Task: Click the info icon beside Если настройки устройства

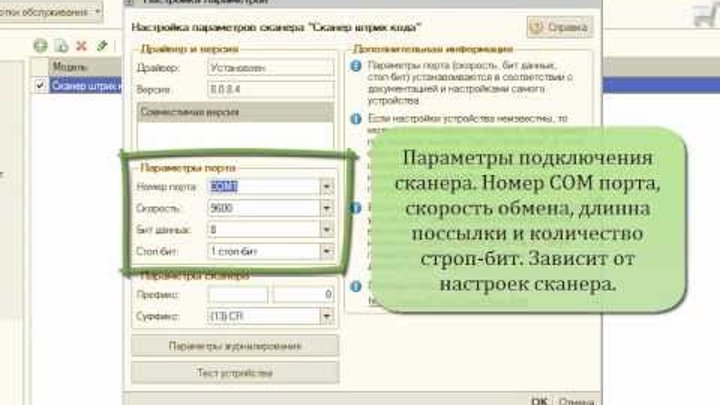Action: coord(356,119)
